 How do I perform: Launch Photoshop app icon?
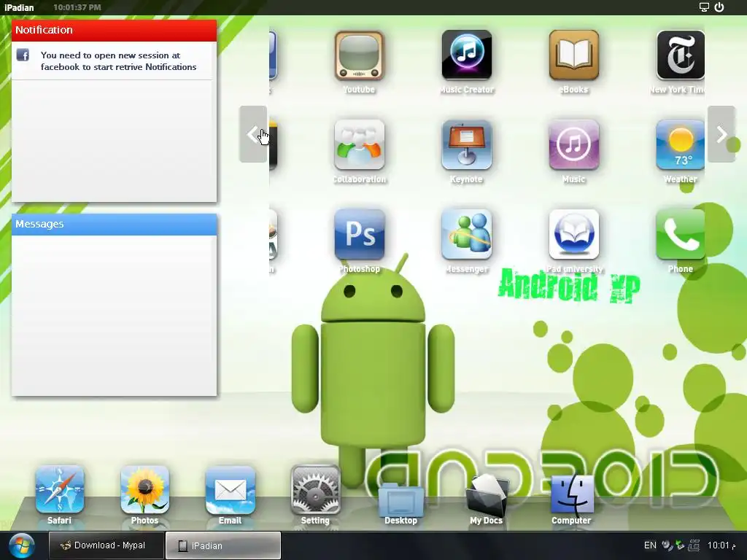click(x=359, y=234)
